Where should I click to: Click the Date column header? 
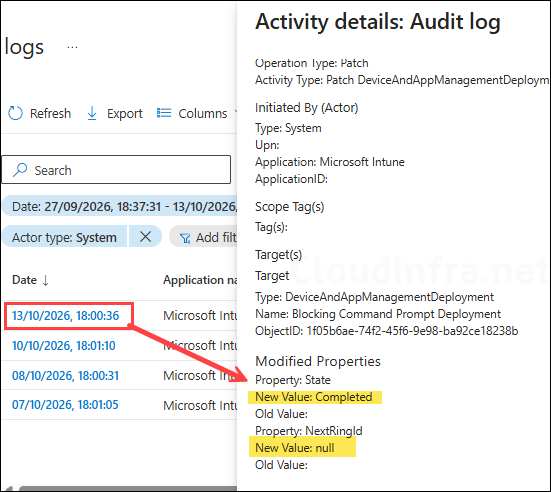click(x=24, y=280)
